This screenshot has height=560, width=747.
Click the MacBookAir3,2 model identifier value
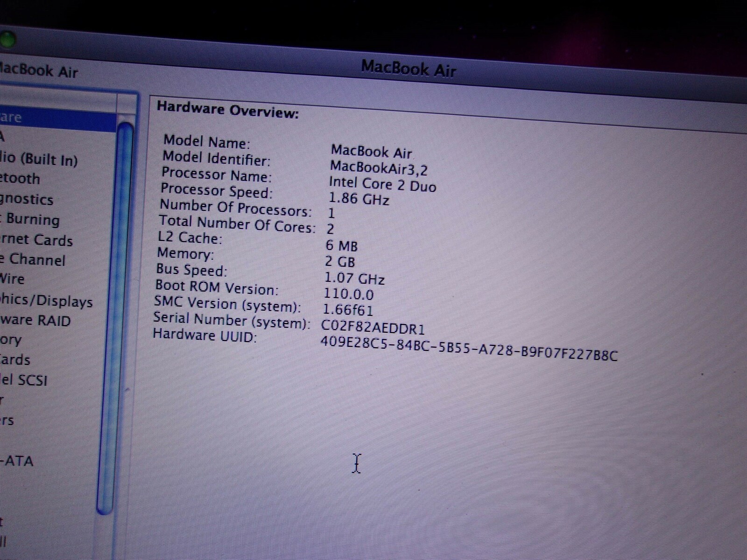[x=379, y=167]
